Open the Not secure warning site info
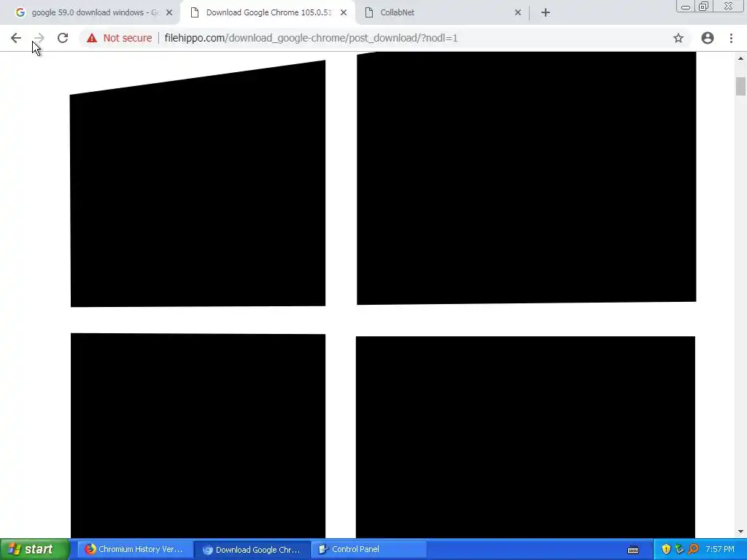The image size is (747, 560). [x=119, y=38]
